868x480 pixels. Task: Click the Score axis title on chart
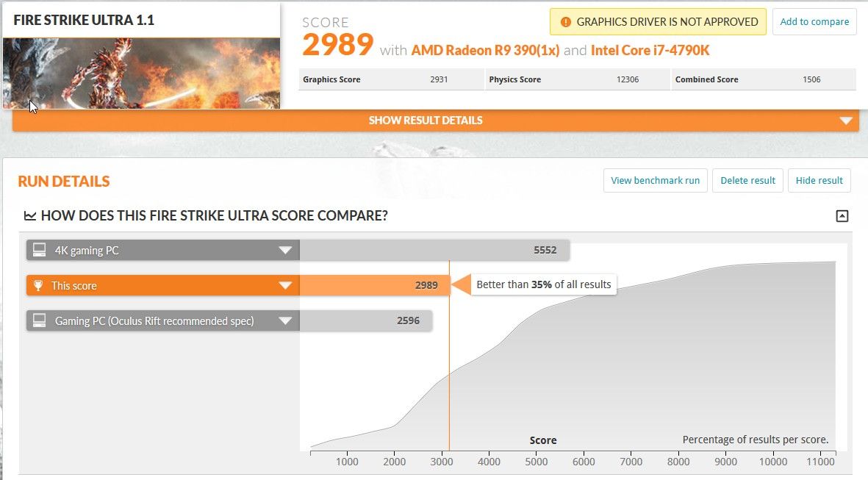point(543,441)
